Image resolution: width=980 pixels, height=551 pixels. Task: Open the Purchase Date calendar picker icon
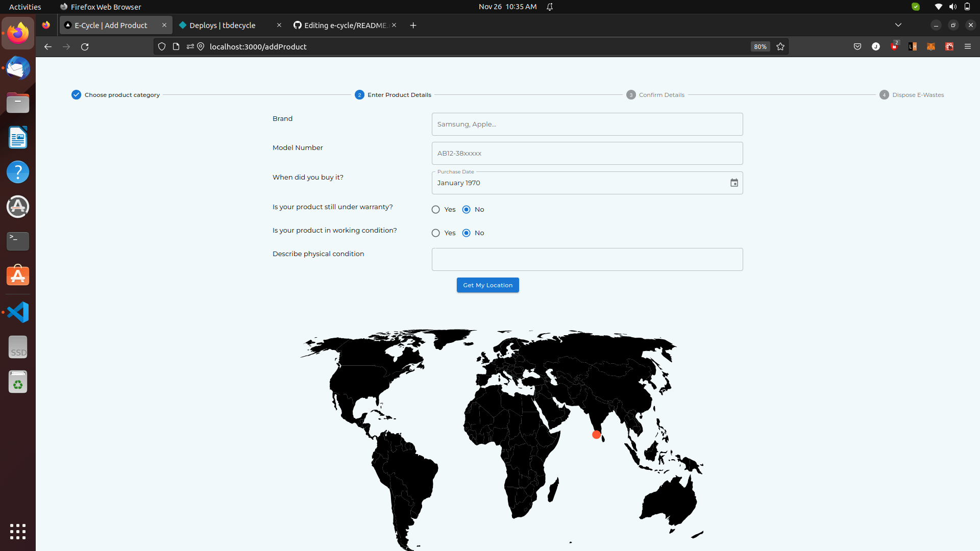[x=734, y=183]
